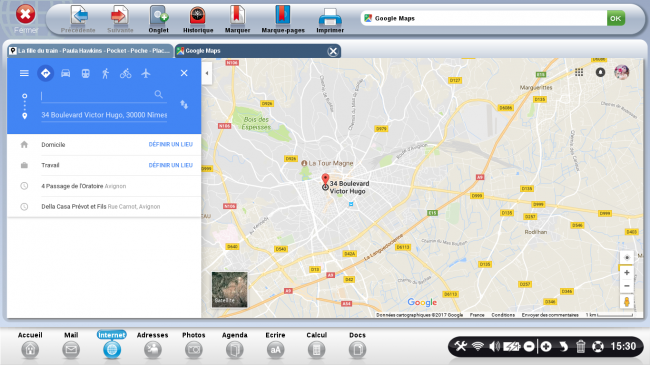Close the Google Maps tab
The height and width of the screenshot is (365, 650).
point(332,51)
